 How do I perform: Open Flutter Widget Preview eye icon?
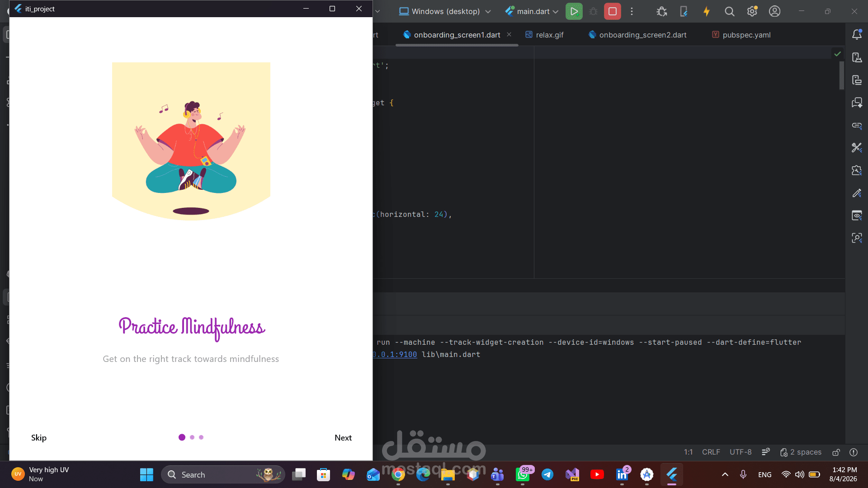[857, 216]
